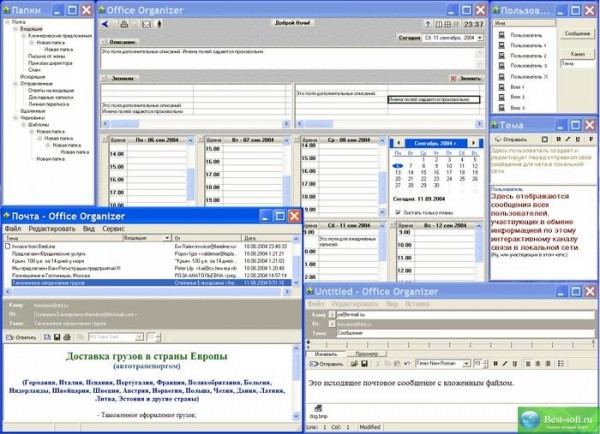Click the Канал button in Пользователи window

point(577,54)
